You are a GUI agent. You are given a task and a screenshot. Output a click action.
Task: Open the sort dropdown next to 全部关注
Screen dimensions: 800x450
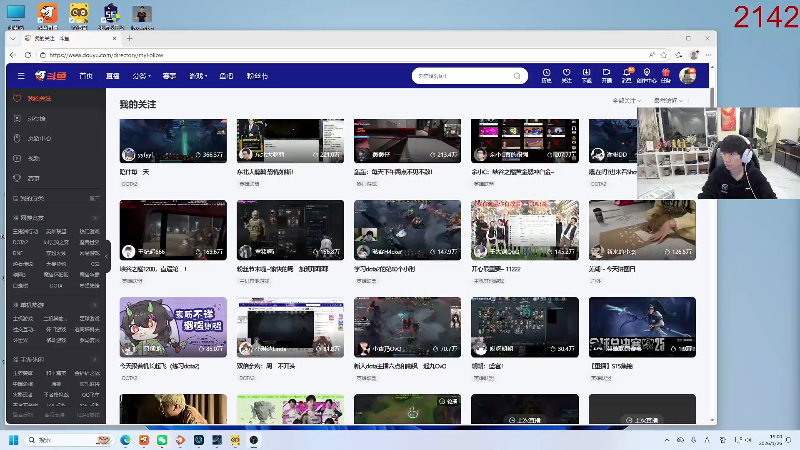coord(668,101)
